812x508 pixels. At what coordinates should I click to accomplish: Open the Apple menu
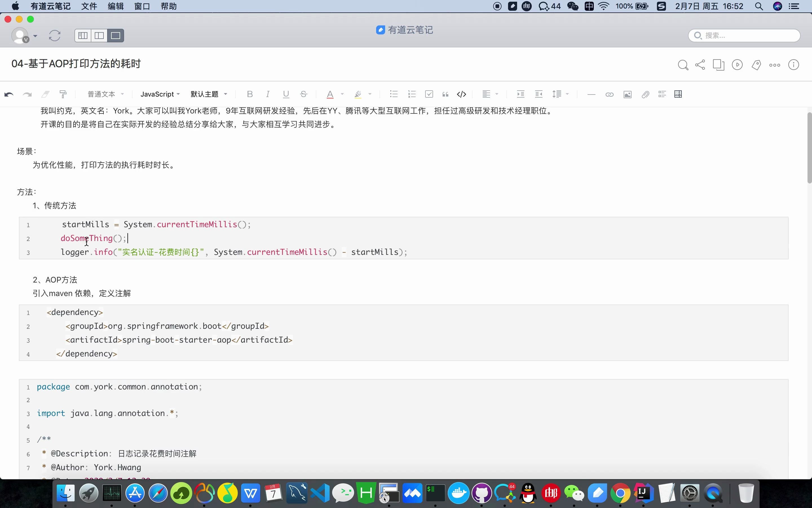[x=16, y=6]
